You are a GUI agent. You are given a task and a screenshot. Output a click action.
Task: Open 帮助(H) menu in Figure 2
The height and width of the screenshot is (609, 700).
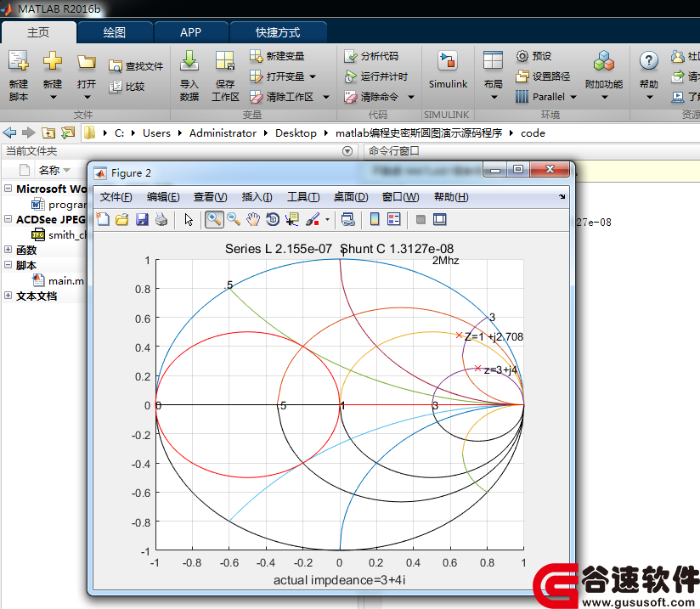coord(451,197)
